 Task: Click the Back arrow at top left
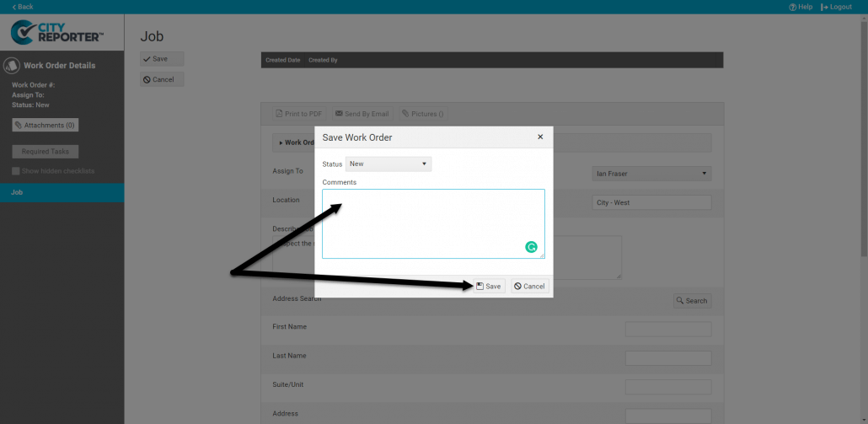(x=23, y=7)
